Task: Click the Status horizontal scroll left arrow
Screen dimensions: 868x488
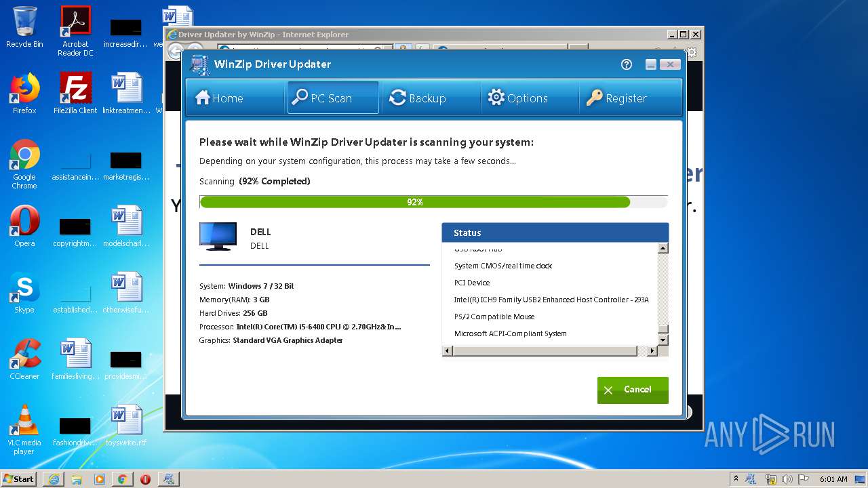Action: 447,351
